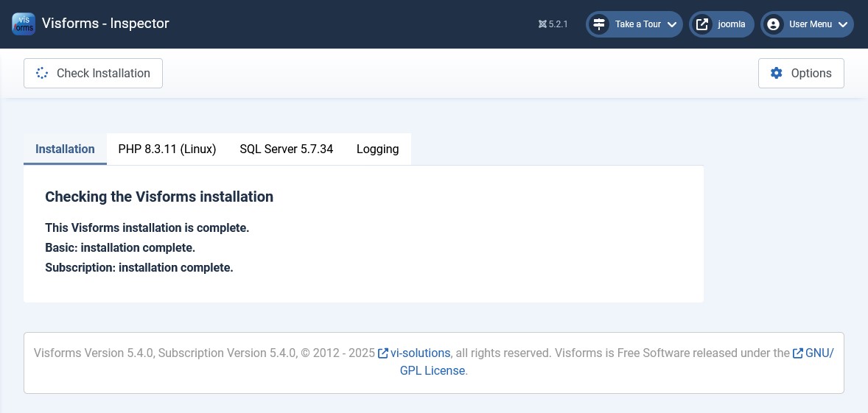
Task: Click the Visforms - Inspector page title
Action: point(105,24)
